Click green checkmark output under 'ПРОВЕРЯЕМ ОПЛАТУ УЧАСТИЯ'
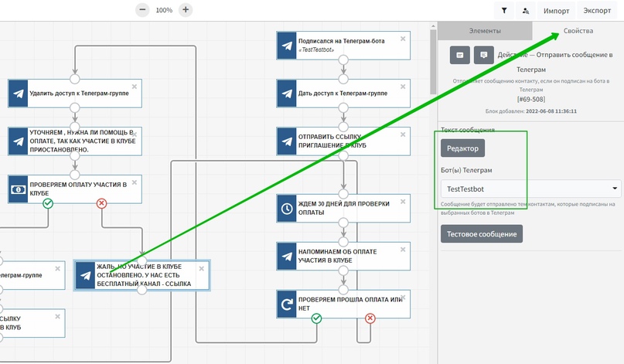The width and height of the screenshot is (624, 364). [x=48, y=203]
